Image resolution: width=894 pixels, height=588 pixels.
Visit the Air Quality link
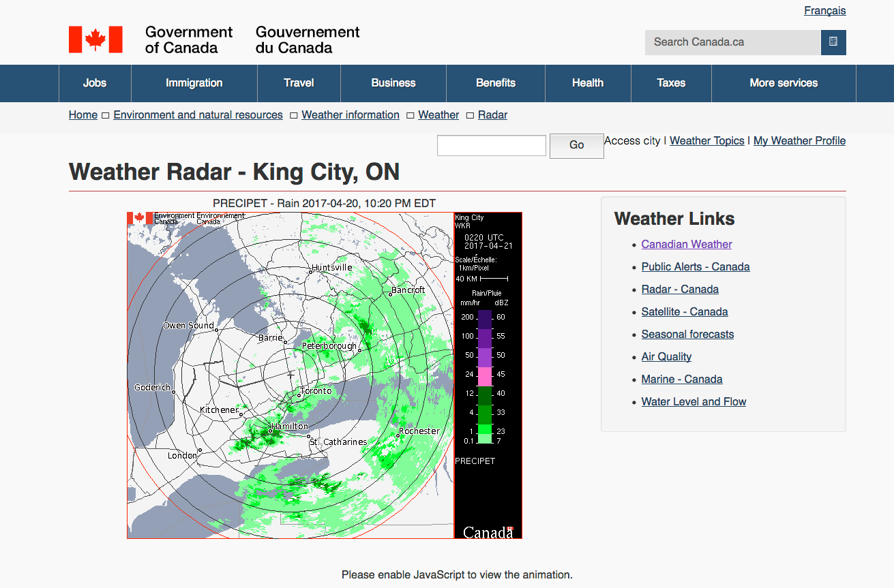pyautogui.click(x=666, y=357)
